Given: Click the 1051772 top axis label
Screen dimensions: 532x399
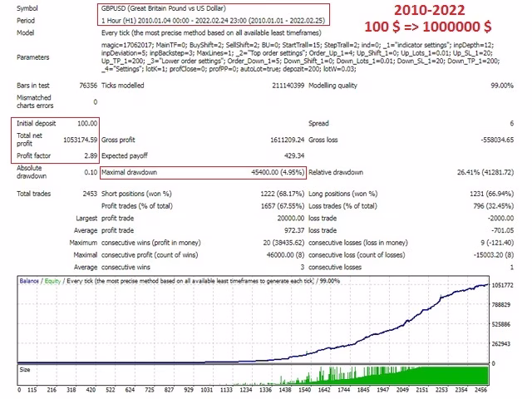Looking at the screenshot, I should (x=502, y=285).
